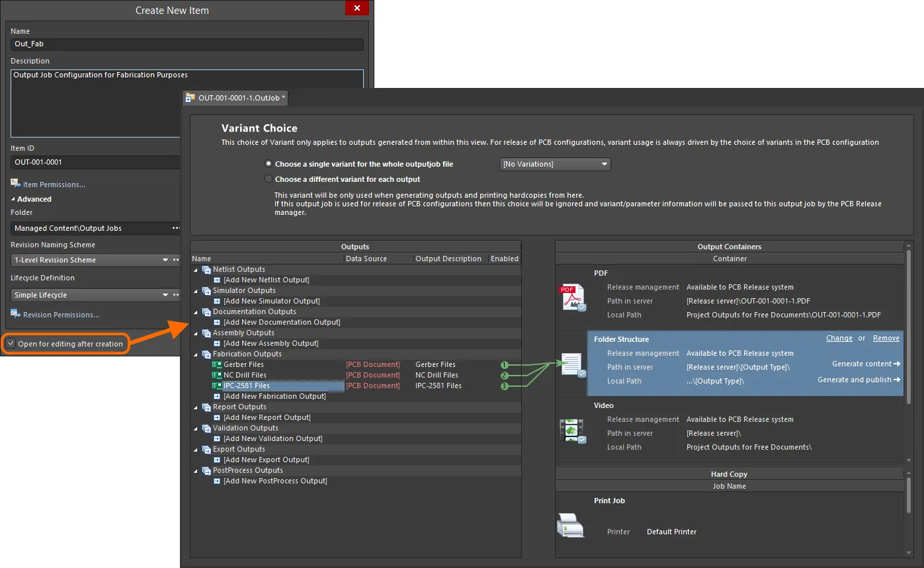Toggle Gerber Files enabled indicator 1
The width and height of the screenshot is (924, 568).
tap(504, 365)
